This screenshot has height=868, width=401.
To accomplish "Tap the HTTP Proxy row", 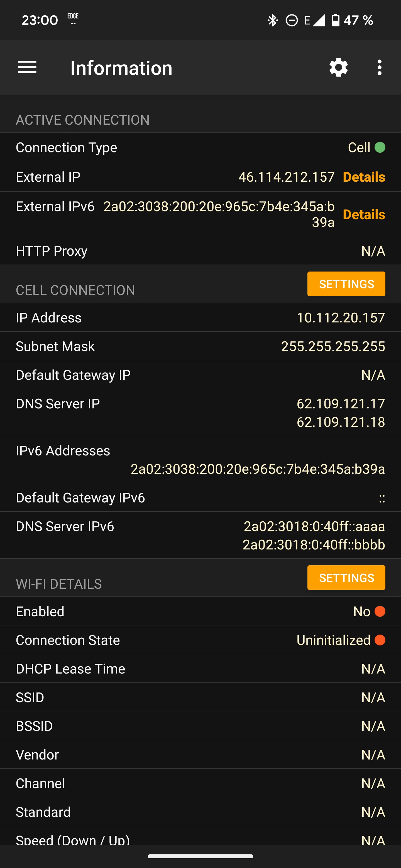I will [x=200, y=251].
